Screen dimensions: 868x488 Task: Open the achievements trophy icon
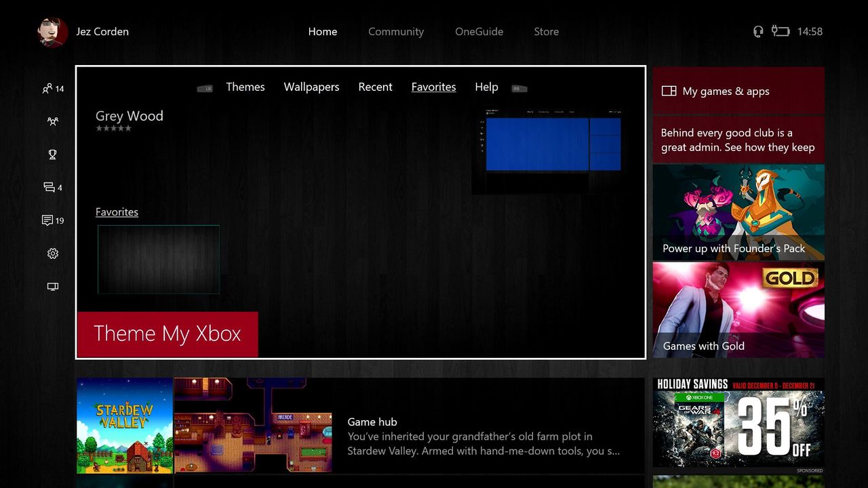pyautogui.click(x=53, y=155)
